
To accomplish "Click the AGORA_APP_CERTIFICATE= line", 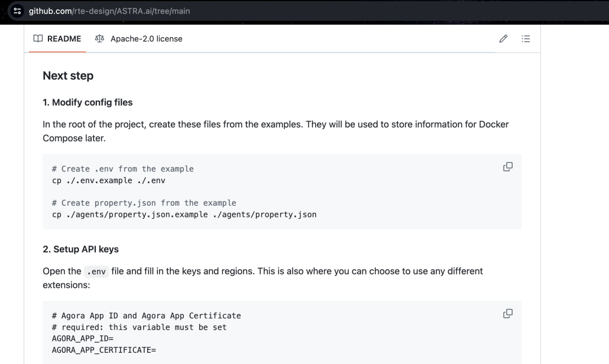I will [x=104, y=350].
